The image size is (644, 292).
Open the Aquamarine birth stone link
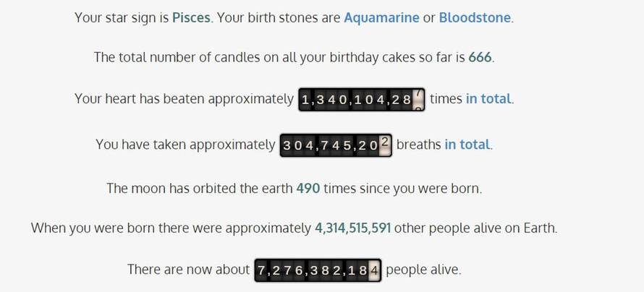tap(381, 17)
